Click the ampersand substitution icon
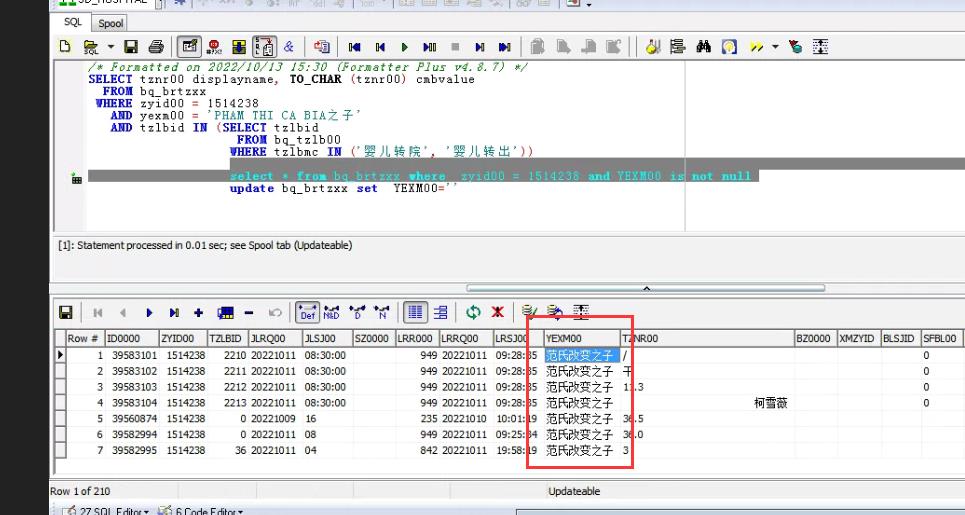The height and width of the screenshot is (515, 965). (289, 47)
